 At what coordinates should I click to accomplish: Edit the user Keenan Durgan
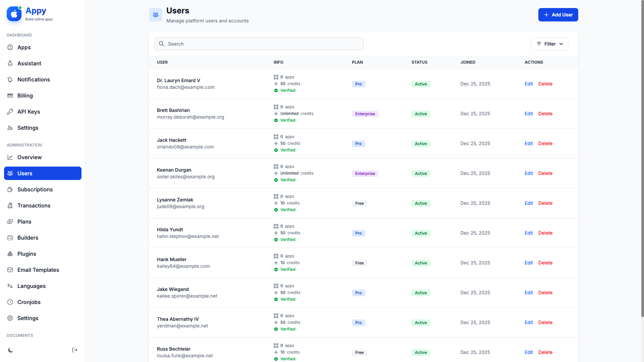pyautogui.click(x=528, y=173)
